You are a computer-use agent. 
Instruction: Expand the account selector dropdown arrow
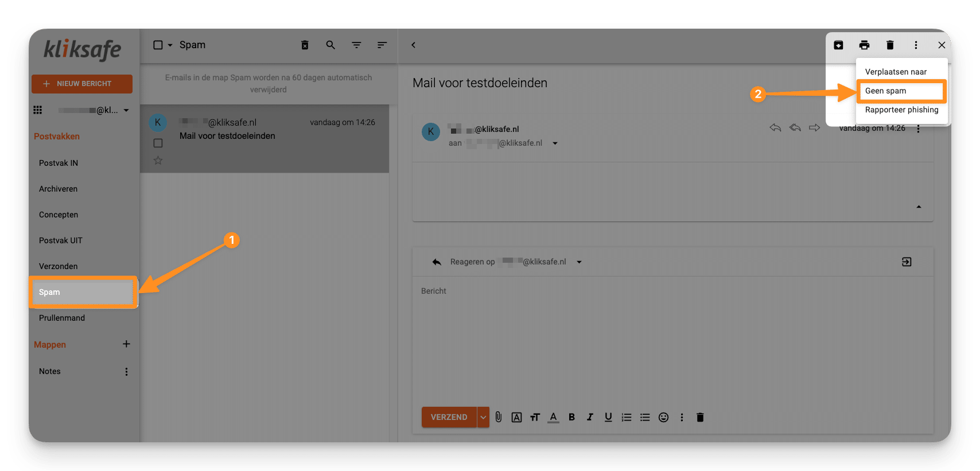pos(126,110)
